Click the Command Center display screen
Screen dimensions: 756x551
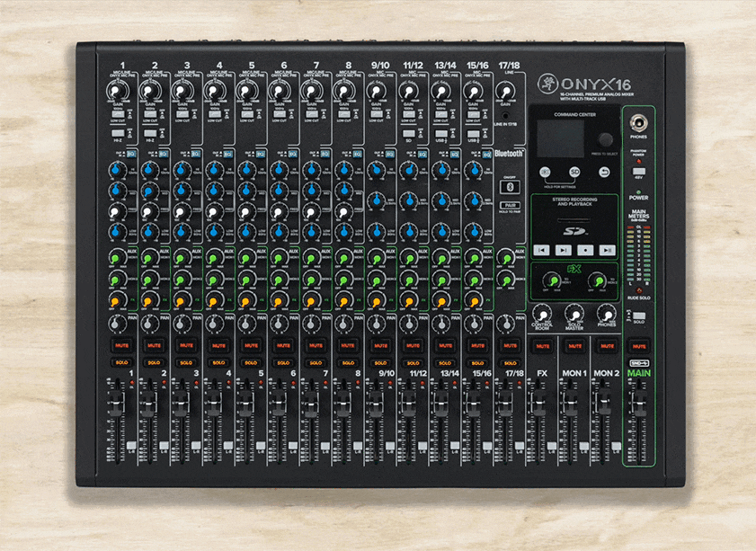click(x=560, y=138)
